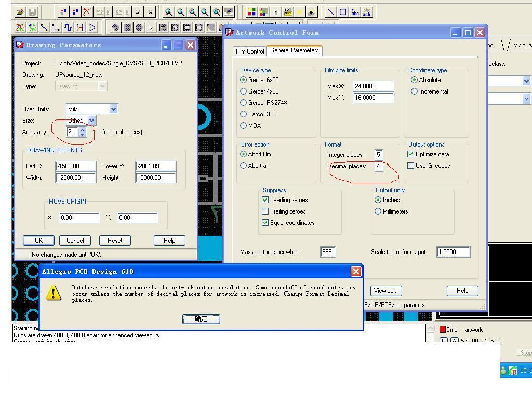Select the Slide trace tool icon
532x399 pixels.
(x=56, y=27)
